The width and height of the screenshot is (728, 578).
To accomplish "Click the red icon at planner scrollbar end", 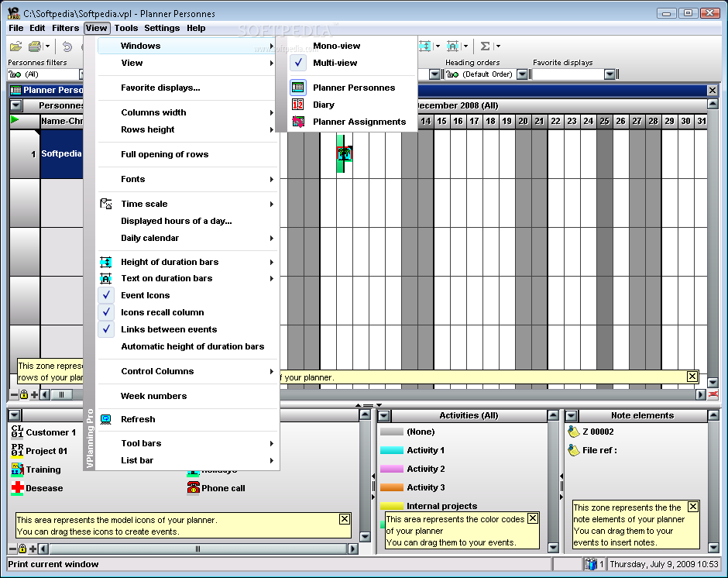I will click(713, 394).
